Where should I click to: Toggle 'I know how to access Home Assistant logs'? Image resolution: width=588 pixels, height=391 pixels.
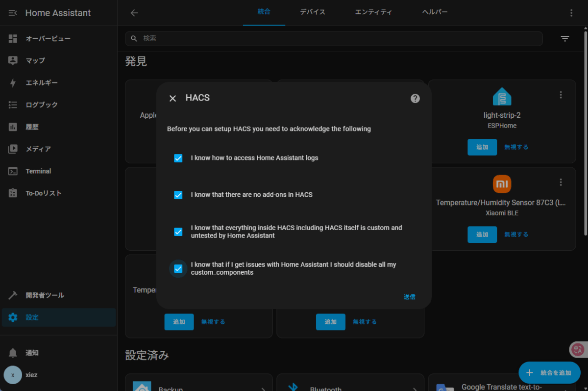coord(178,158)
